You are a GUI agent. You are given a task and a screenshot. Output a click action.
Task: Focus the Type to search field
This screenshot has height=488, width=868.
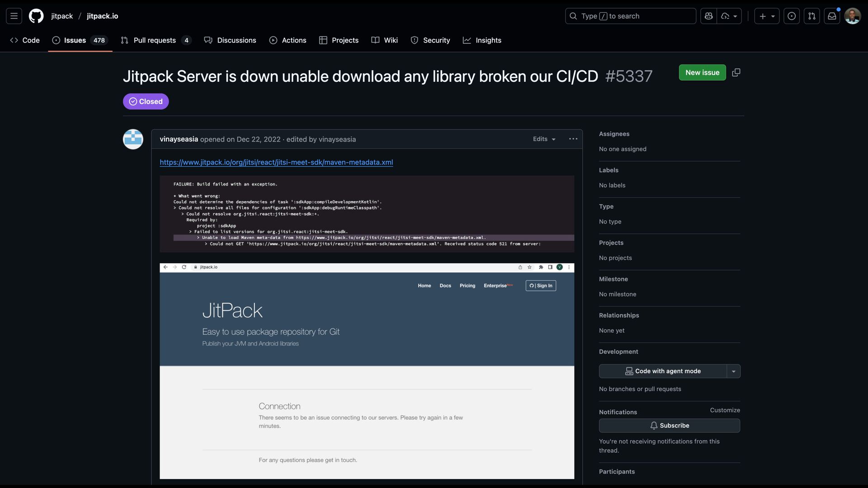click(630, 16)
